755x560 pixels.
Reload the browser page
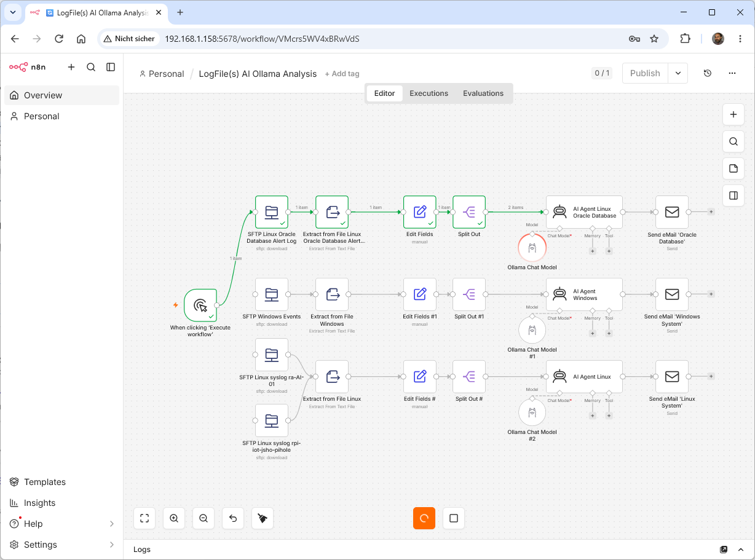(59, 39)
